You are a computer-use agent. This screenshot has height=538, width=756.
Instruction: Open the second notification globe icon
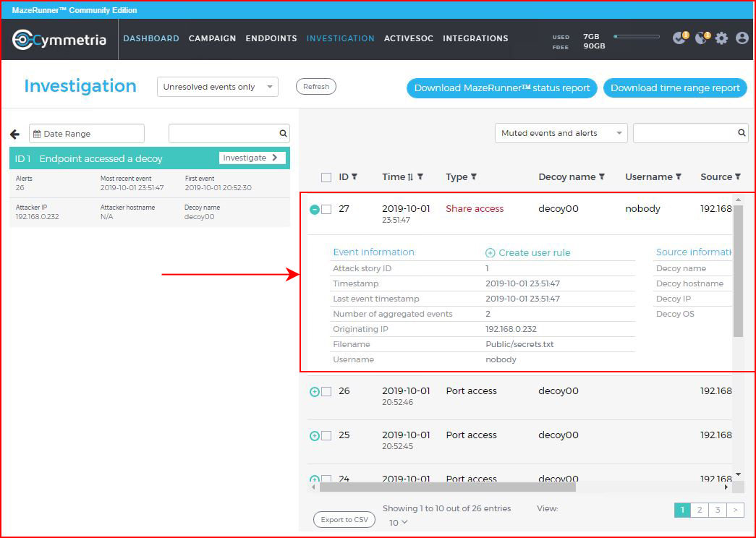702,38
